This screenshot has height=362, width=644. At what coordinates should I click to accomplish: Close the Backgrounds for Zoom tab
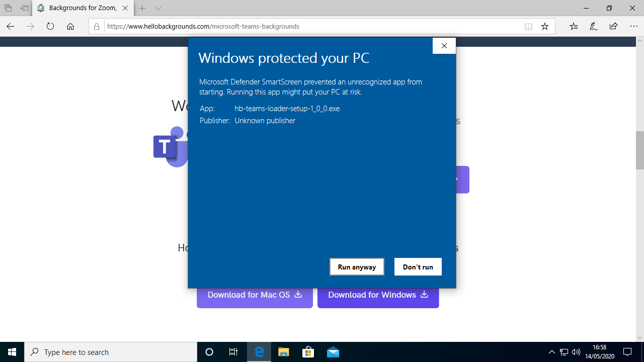125,8
